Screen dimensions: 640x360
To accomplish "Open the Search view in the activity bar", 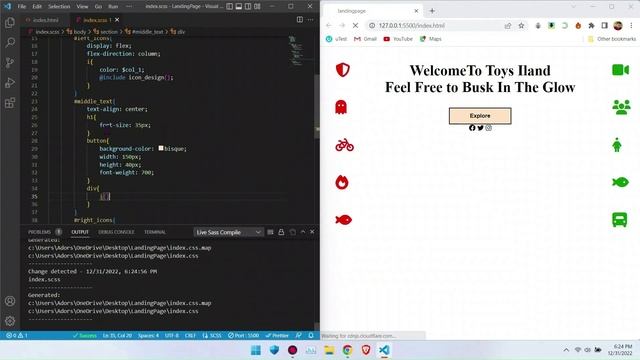I will point(10,42).
